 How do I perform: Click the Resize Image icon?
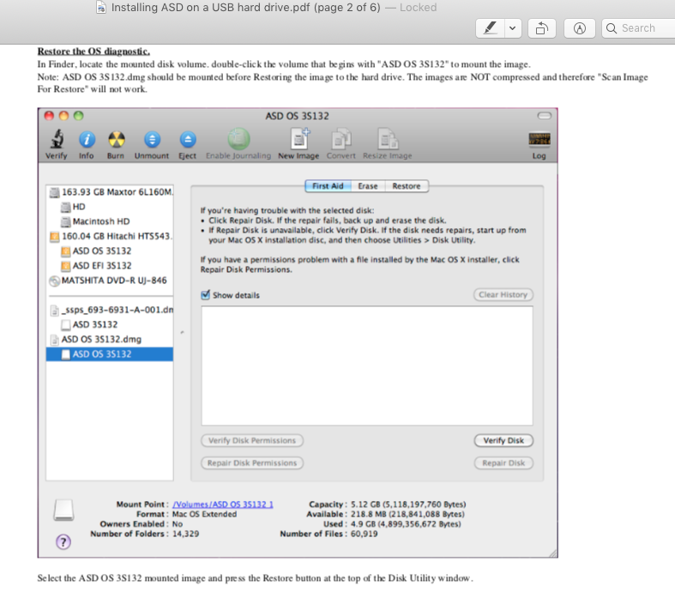(388, 139)
